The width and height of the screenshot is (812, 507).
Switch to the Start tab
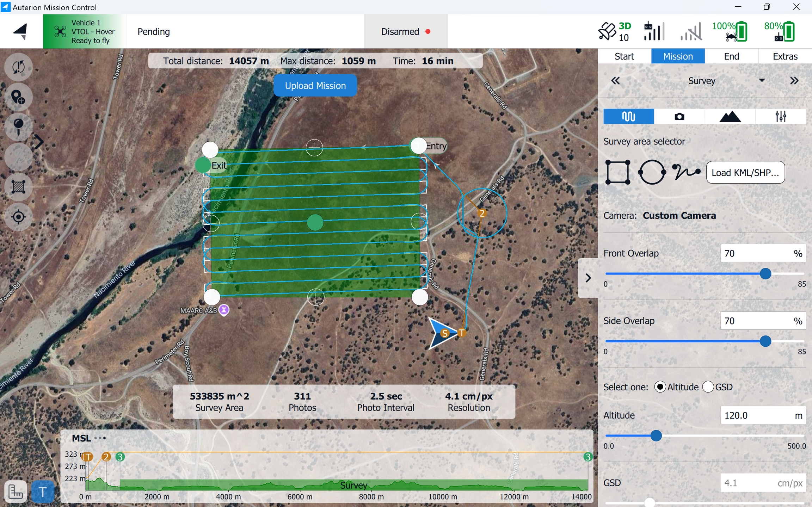pos(624,56)
